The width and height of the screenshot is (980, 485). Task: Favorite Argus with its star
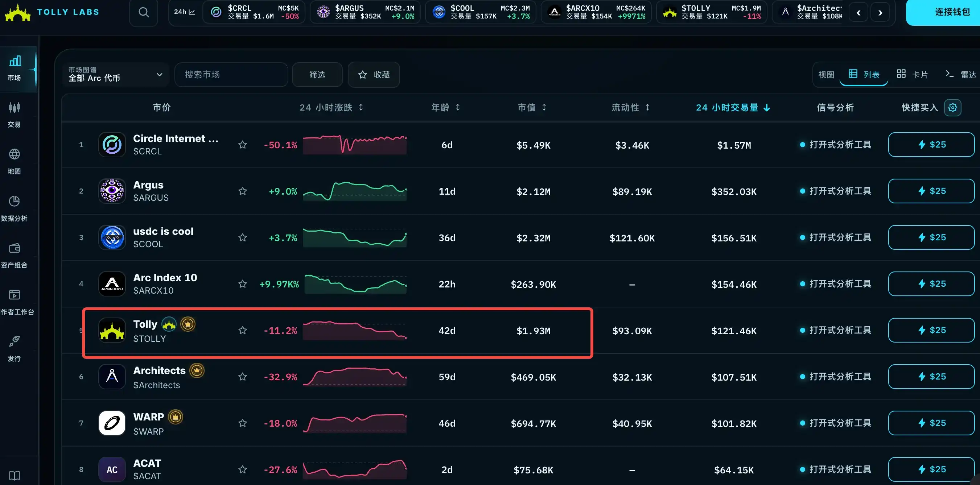(242, 191)
